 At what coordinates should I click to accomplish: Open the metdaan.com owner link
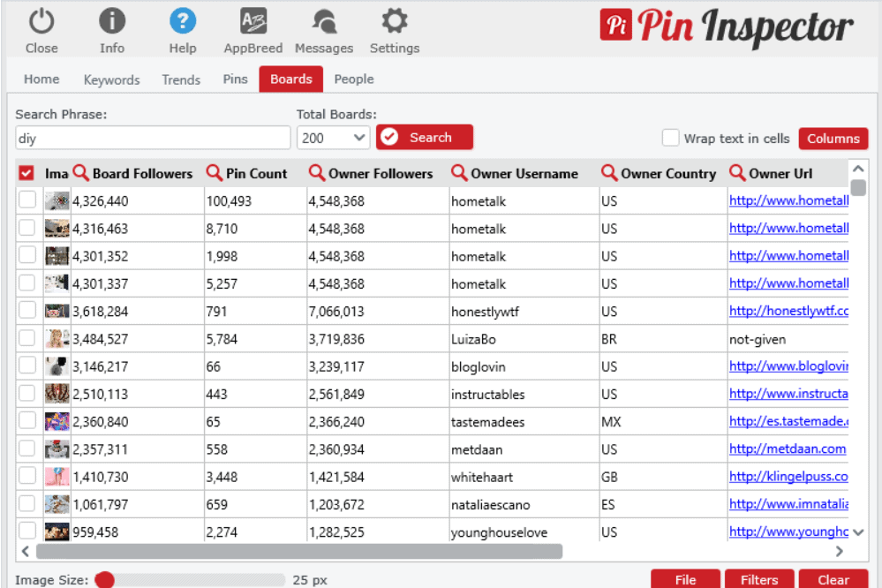(788, 449)
